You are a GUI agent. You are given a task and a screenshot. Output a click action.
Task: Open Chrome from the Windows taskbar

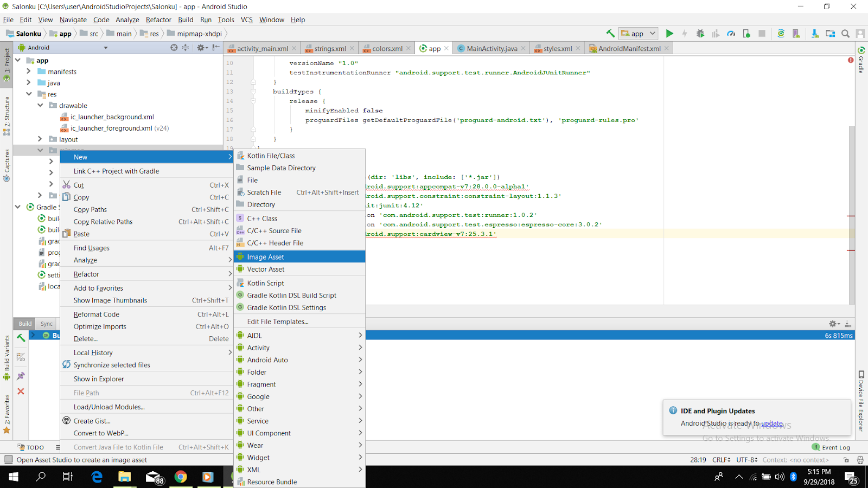[181, 477]
